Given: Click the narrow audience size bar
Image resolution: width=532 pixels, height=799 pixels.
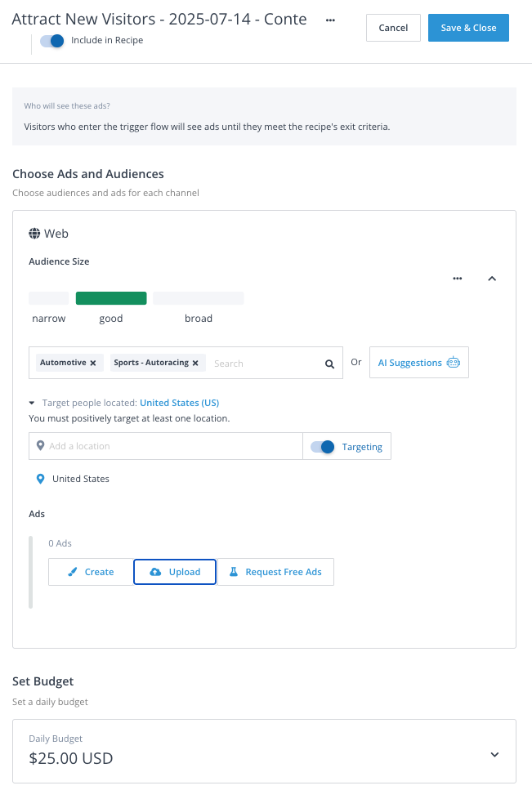Looking at the screenshot, I should (48, 298).
